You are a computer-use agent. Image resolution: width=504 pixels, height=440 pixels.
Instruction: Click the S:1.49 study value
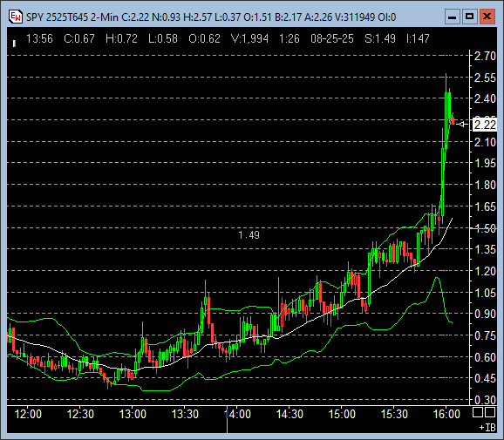380,39
